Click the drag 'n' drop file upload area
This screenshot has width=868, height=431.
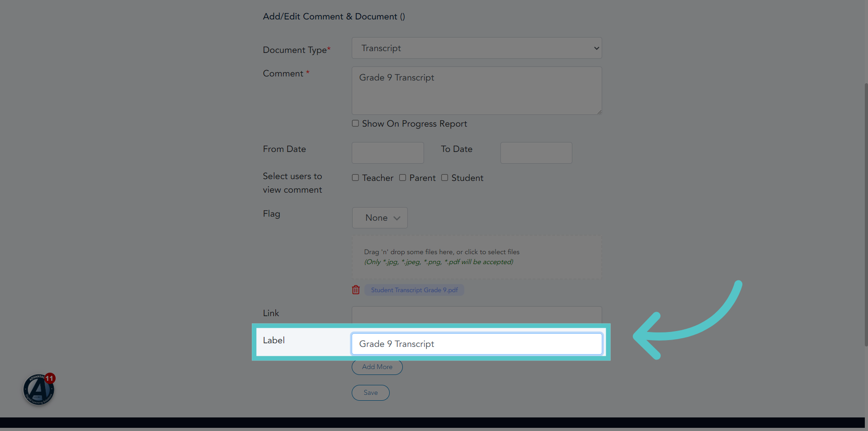coord(476,257)
